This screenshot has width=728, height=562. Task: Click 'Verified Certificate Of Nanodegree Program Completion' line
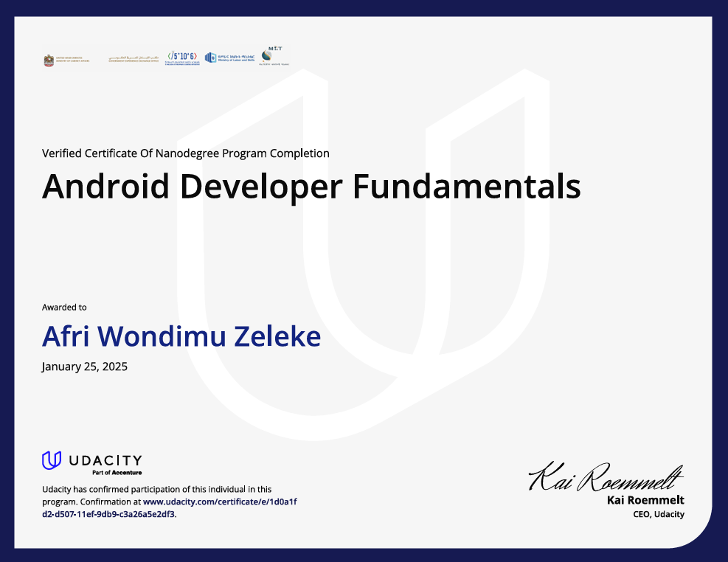[186, 153]
